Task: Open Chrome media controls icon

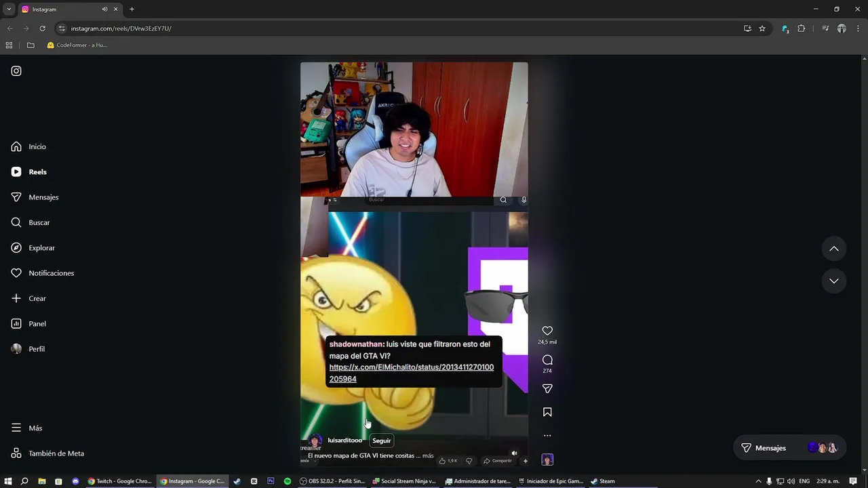Action: coord(825,28)
